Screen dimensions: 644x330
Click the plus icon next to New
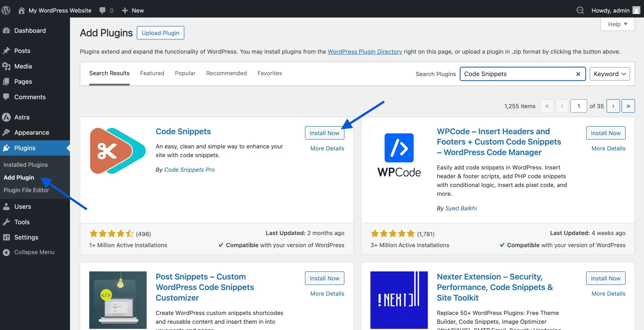click(125, 10)
